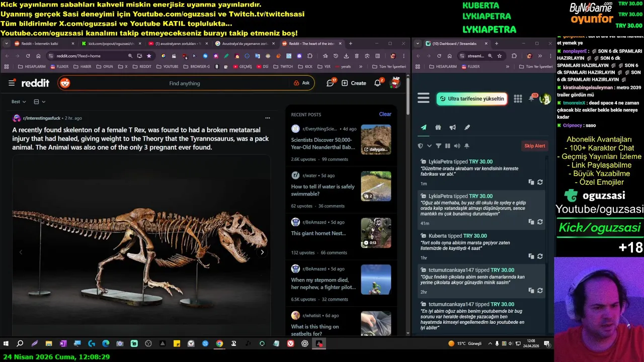Open 'This giant hornet Nest...' recent post

[318, 233]
